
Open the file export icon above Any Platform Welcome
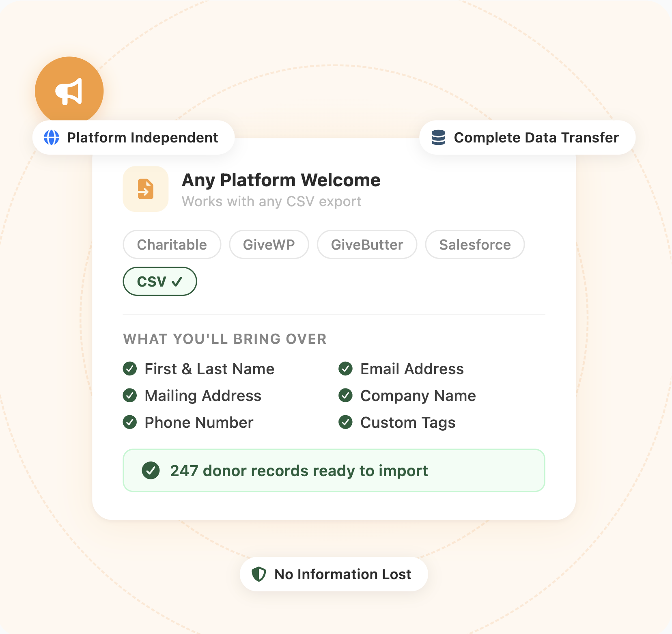coord(146,189)
